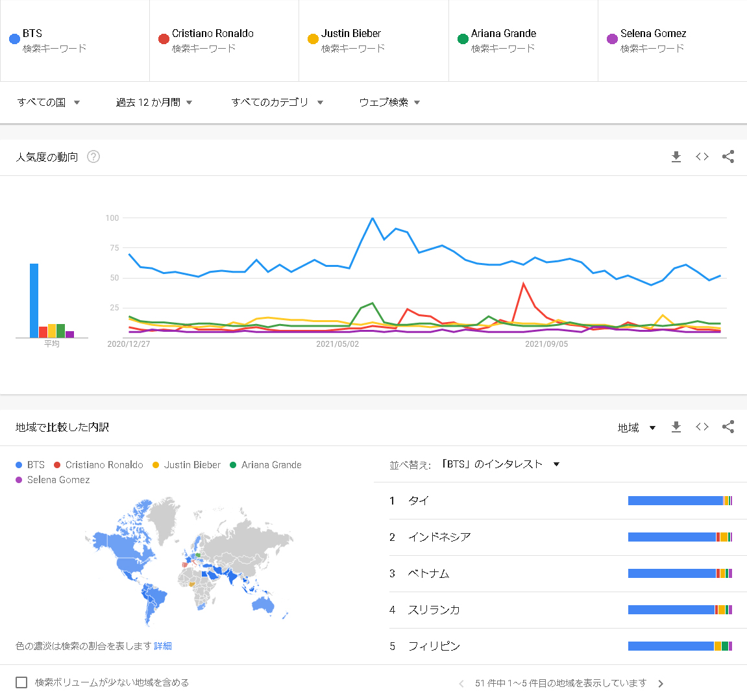Open the すべてのカテゴリ category dropdown
Screen dimensions: 747x700
pos(277,103)
